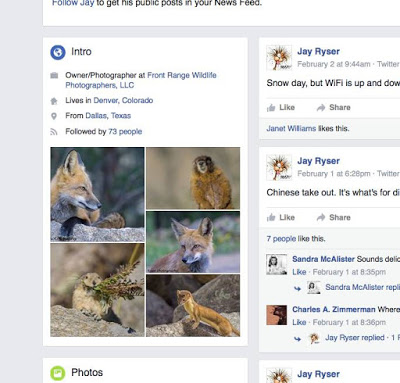This screenshot has width=400, height=383.
Task: Expand Sandra McAlister's reply thread
Action: (362, 287)
